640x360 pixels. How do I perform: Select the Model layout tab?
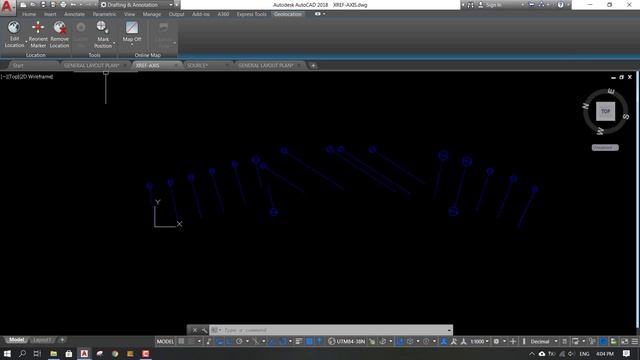click(x=16, y=340)
